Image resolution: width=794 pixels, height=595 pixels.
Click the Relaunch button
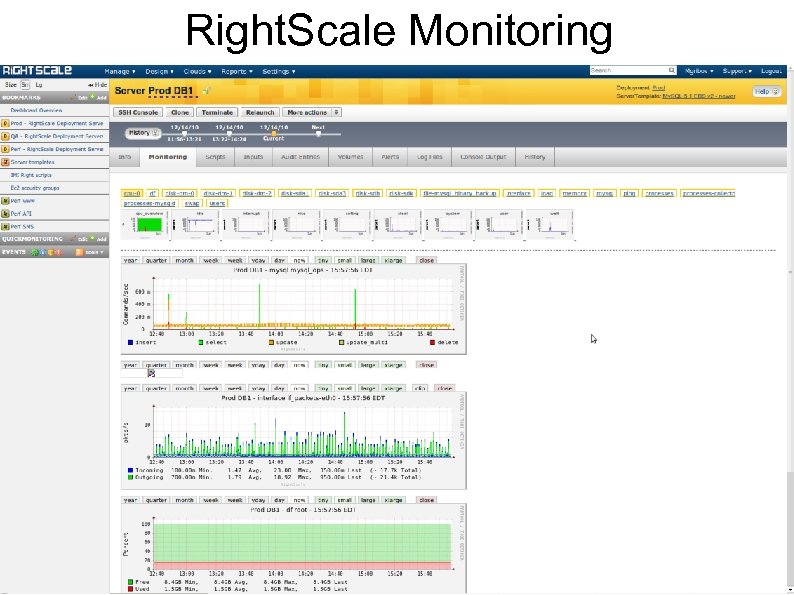[260, 112]
